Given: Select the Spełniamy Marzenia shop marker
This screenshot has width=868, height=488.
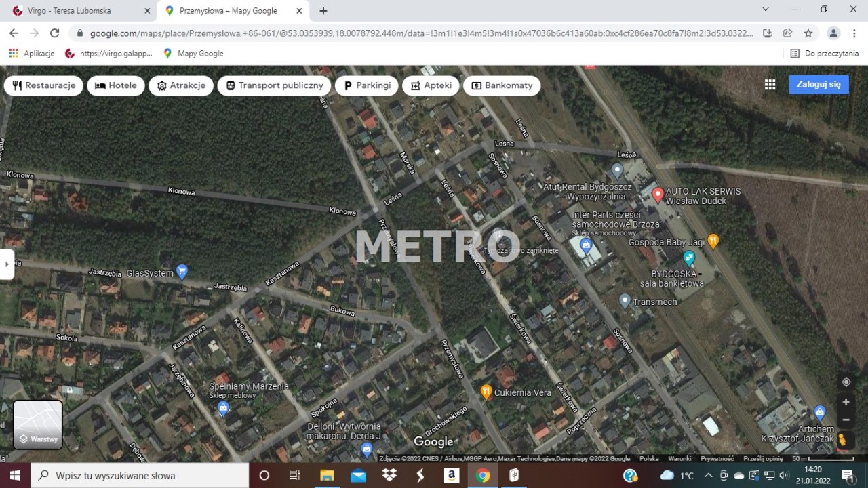Looking at the screenshot, I should [223, 408].
